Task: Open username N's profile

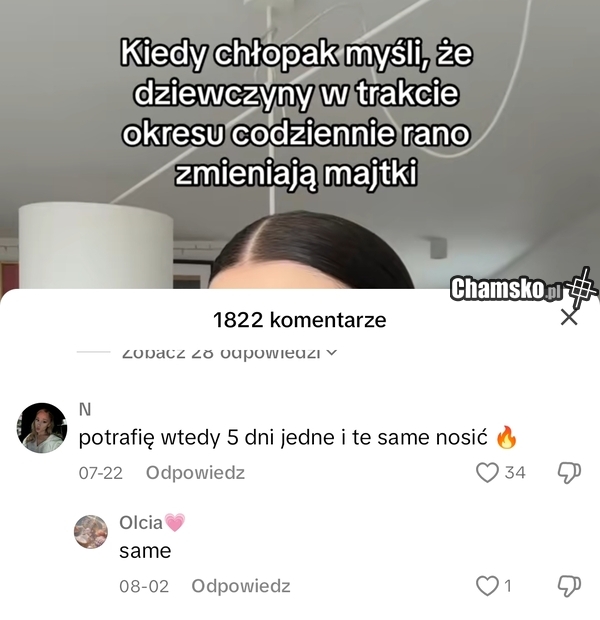Action: [x=85, y=410]
